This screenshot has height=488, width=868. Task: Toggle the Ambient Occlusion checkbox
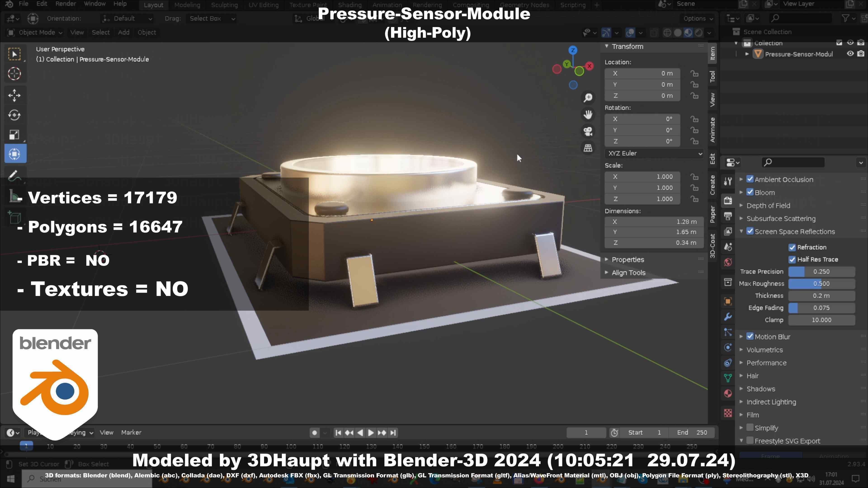(750, 179)
